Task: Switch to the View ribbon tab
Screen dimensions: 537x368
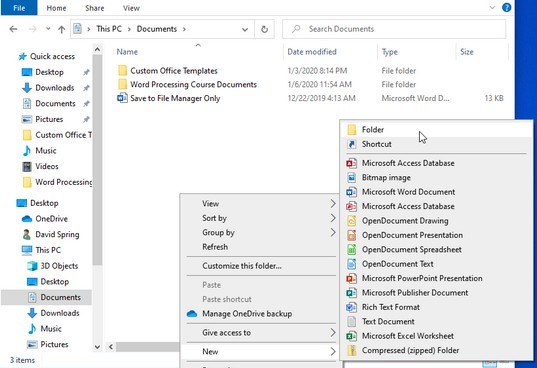Action: click(x=131, y=8)
